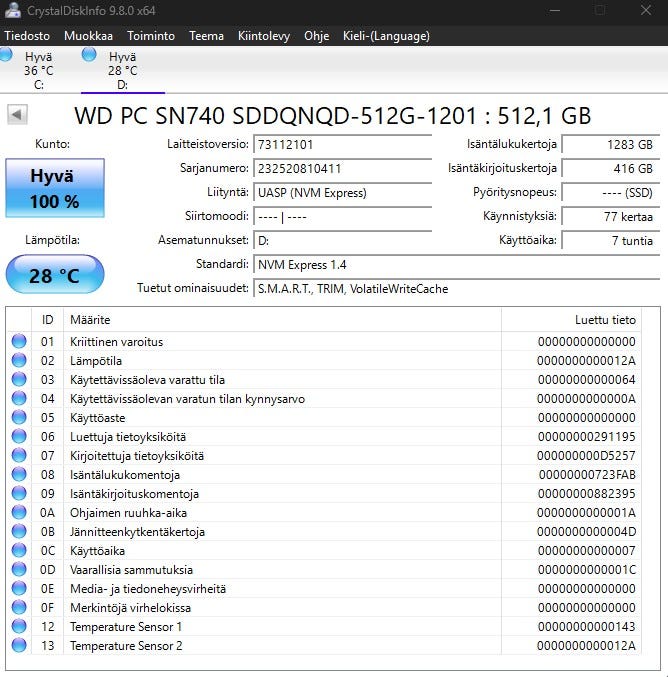Click status orb for Temperature Sensor 1 row

(x=19, y=626)
